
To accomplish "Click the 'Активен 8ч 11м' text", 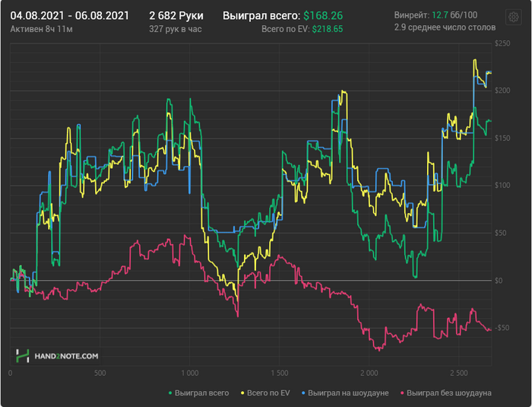I will coord(41,29).
